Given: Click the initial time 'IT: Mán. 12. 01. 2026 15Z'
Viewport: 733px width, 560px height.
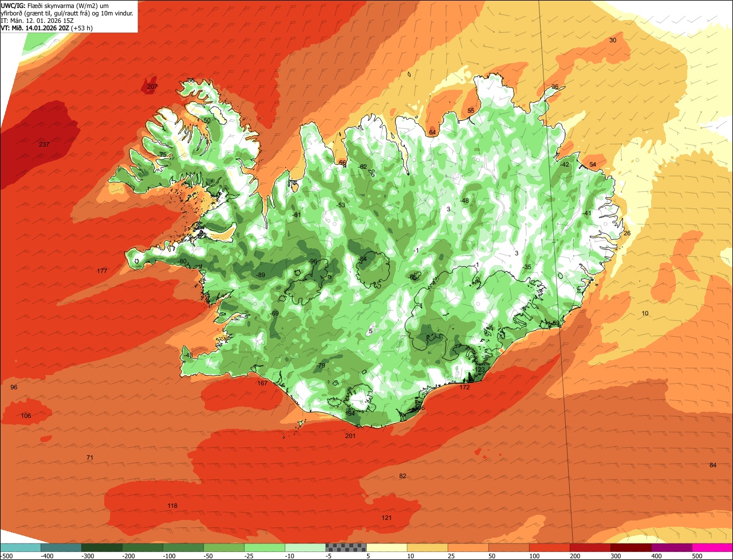Looking at the screenshot, I should pos(37,20).
